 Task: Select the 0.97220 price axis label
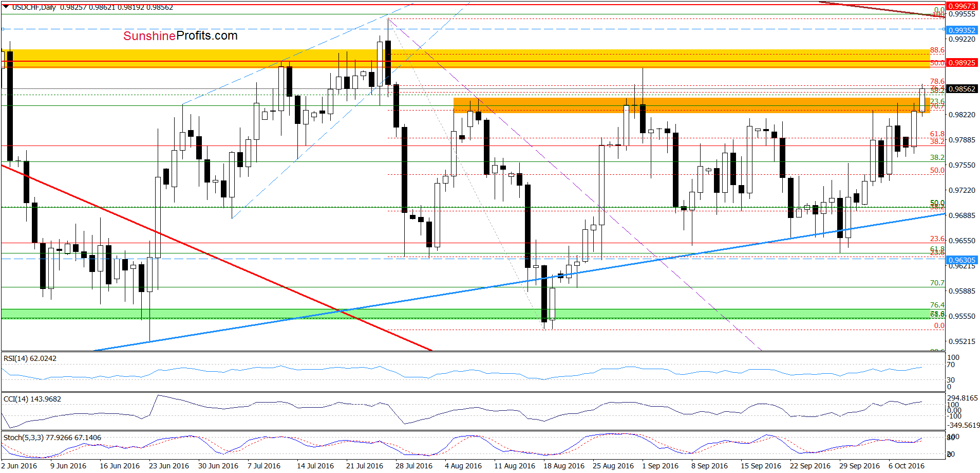pos(962,190)
